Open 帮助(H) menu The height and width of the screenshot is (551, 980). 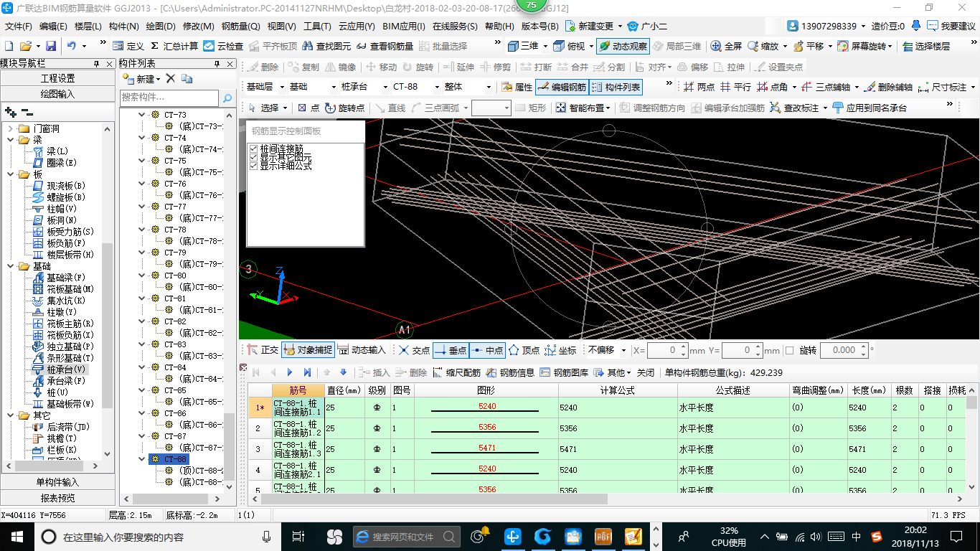point(499,27)
